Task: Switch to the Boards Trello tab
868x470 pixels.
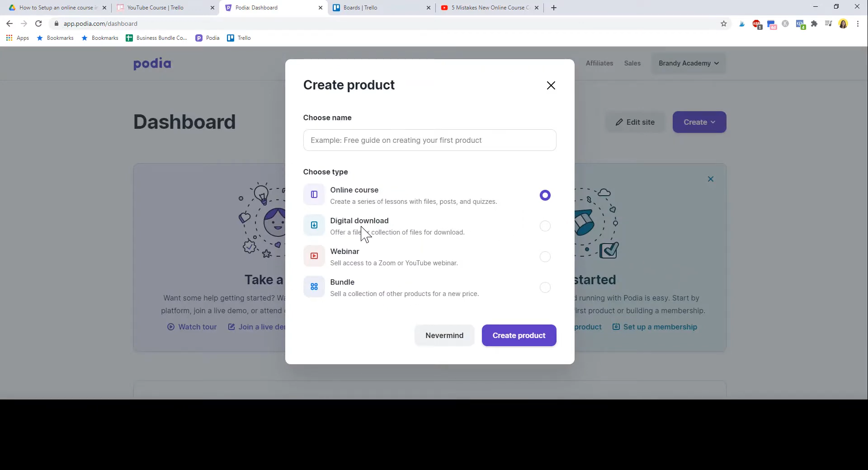Action: tap(382, 8)
